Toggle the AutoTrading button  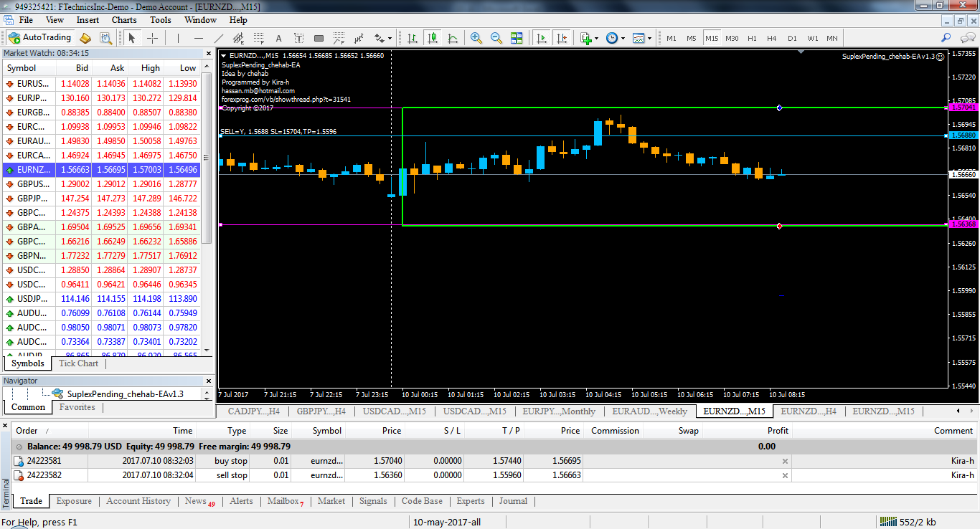pyautogui.click(x=39, y=38)
